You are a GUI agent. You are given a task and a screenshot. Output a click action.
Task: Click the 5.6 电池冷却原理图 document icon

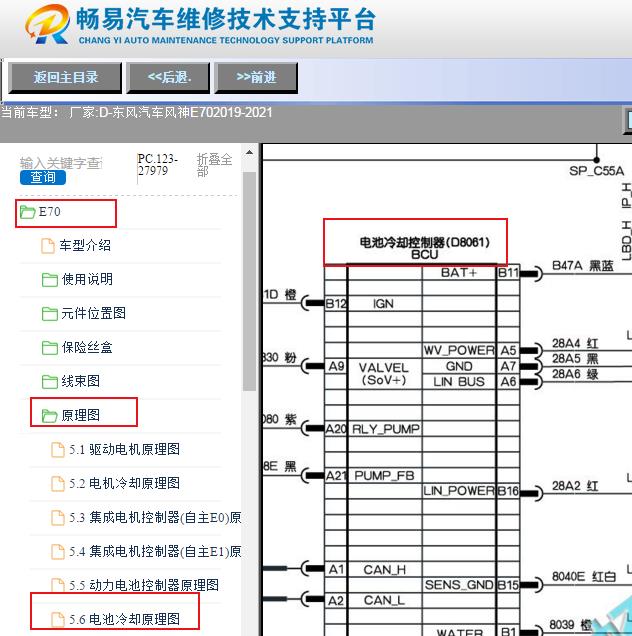pyautogui.click(x=58, y=620)
